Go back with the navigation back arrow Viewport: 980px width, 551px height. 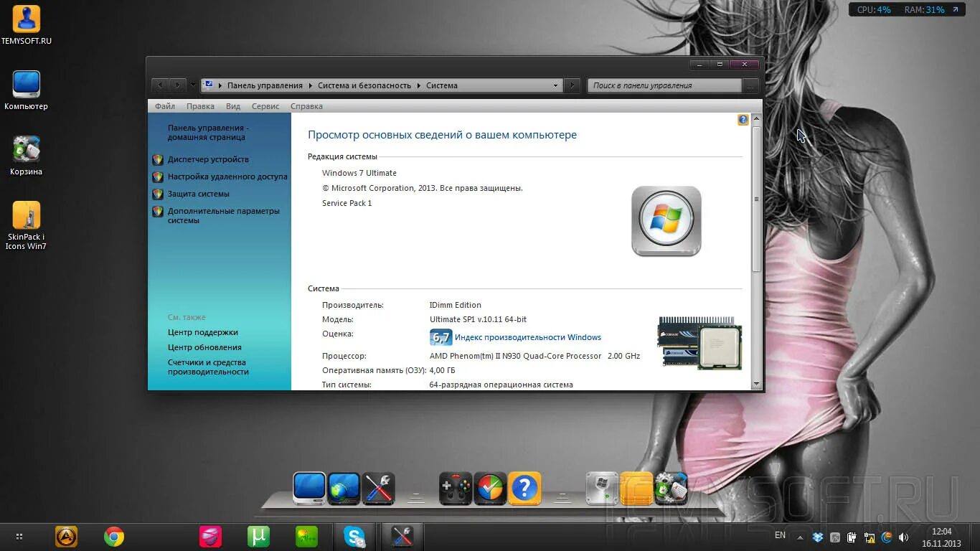160,85
